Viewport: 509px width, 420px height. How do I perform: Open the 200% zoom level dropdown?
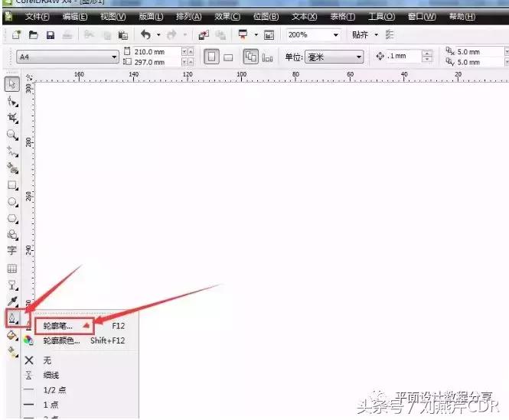(x=336, y=34)
